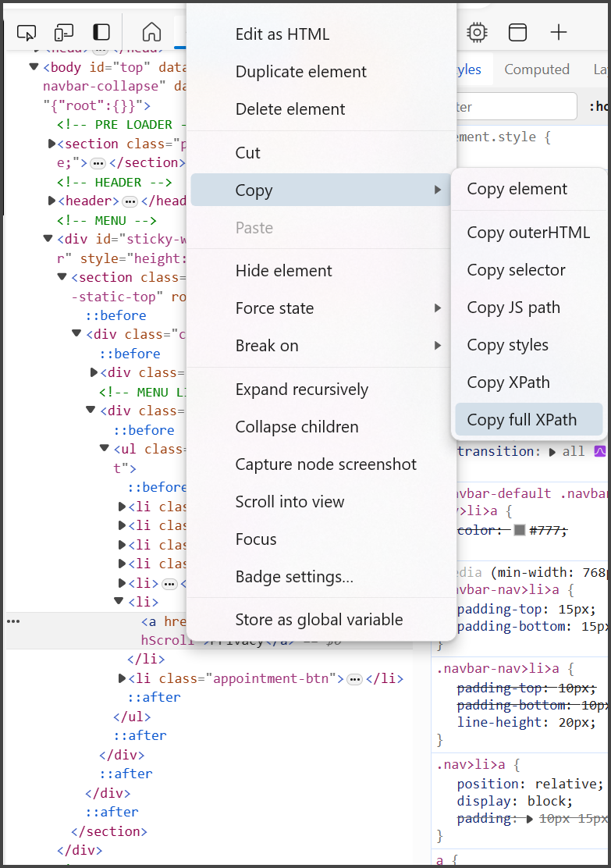
Task: Switch to the Computed tab
Action: click(x=537, y=69)
